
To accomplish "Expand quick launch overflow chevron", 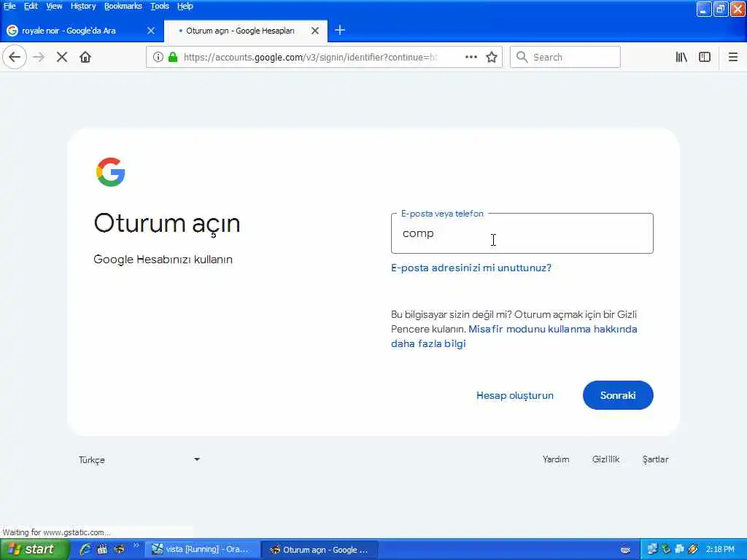I will tap(136, 545).
